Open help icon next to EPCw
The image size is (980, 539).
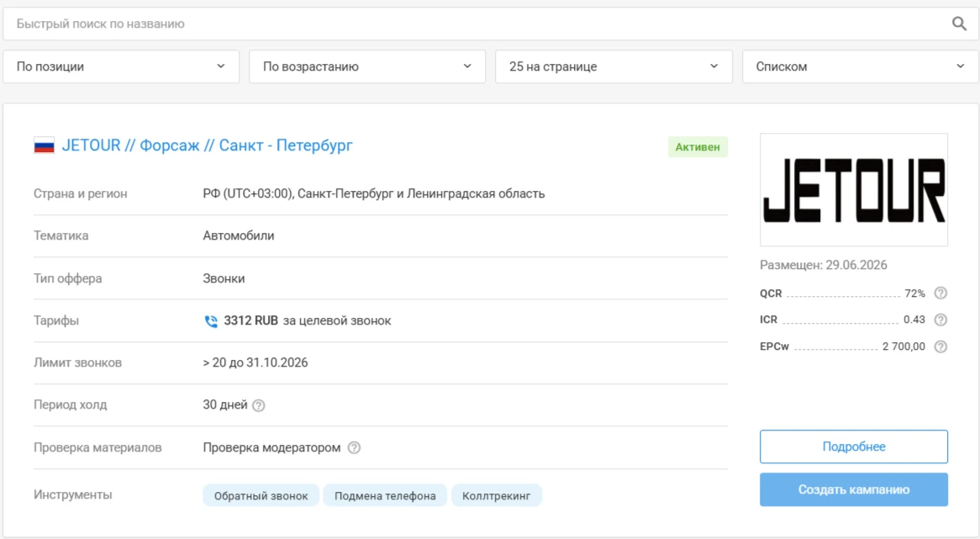pyautogui.click(x=940, y=346)
